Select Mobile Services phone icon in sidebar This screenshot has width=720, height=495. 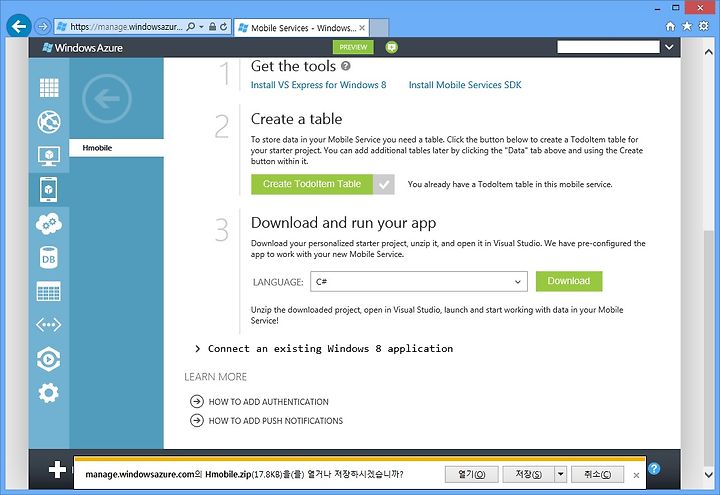click(49, 189)
